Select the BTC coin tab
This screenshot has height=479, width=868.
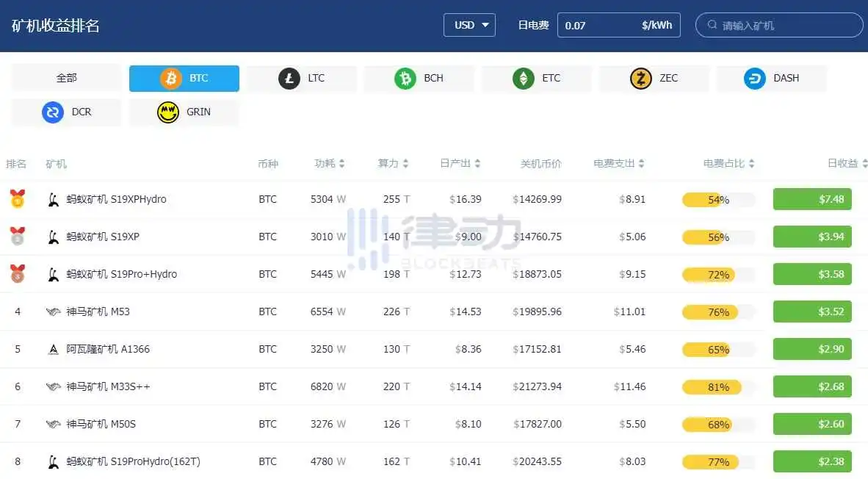pos(184,78)
